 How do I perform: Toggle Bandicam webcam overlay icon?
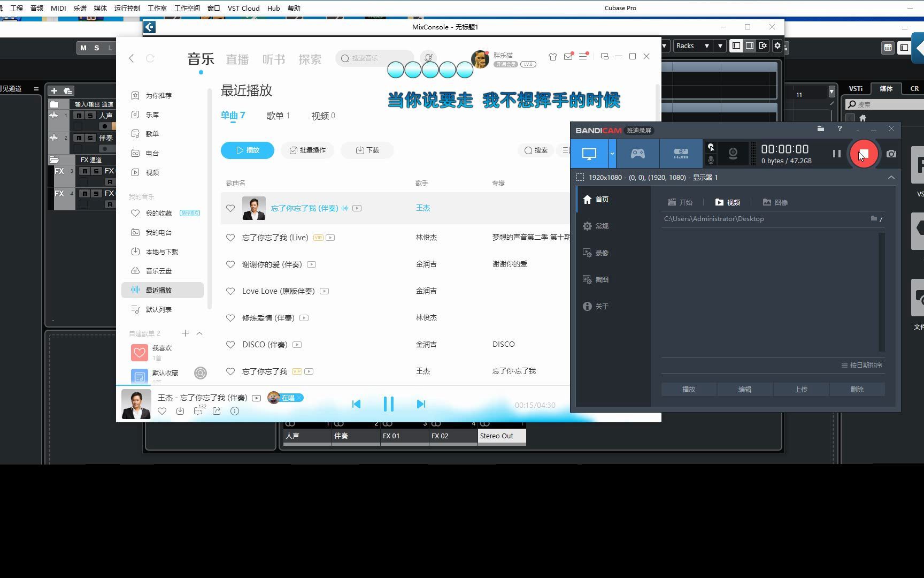click(x=733, y=154)
